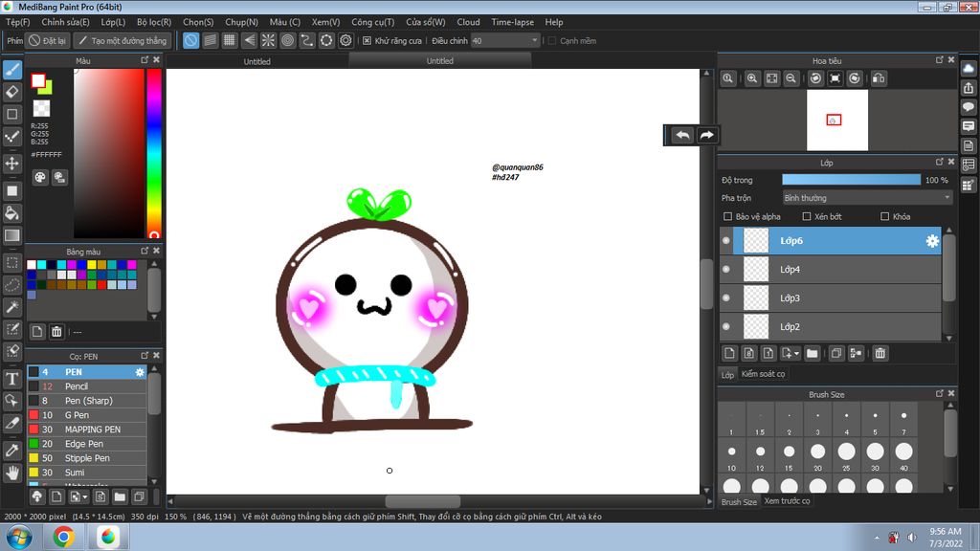Check the Khóa layer lock box

884,217
